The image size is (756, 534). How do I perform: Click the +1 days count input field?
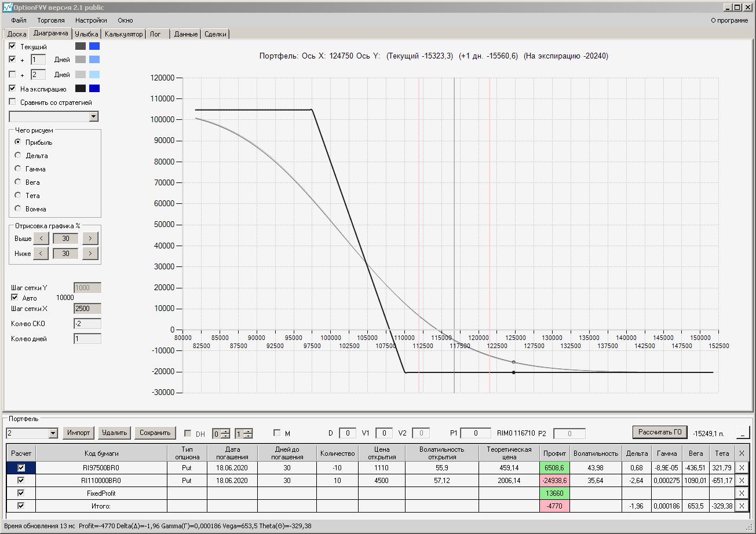click(x=38, y=59)
